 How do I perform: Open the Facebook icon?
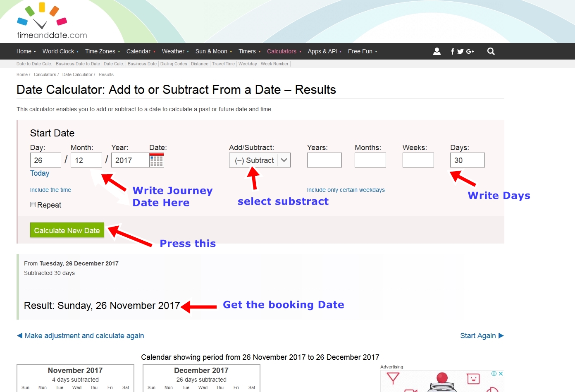tap(452, 51)
